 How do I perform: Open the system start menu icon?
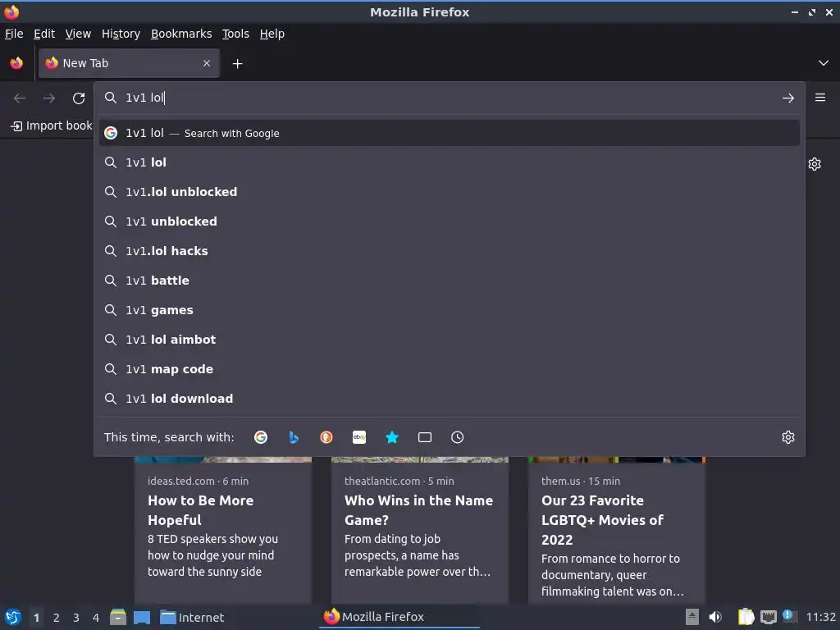pyautogui.click(x=13, y=617)
